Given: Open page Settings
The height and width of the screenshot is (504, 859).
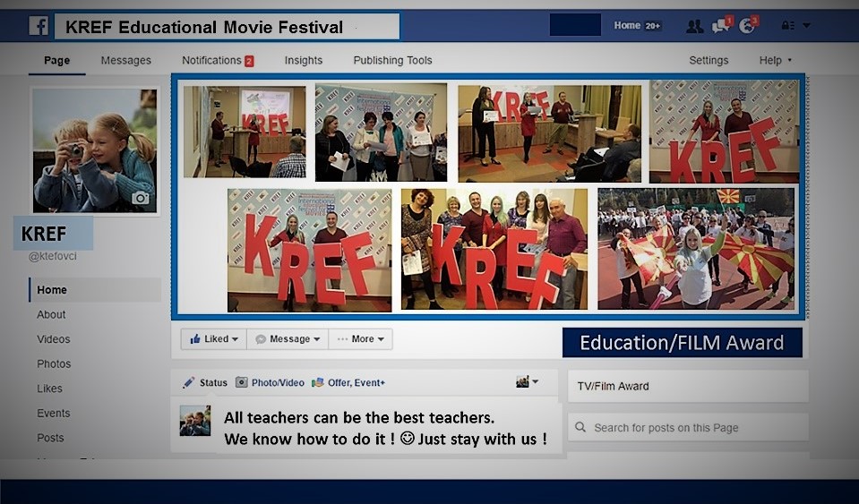Looking at the screenshot, I should point(709,60).
